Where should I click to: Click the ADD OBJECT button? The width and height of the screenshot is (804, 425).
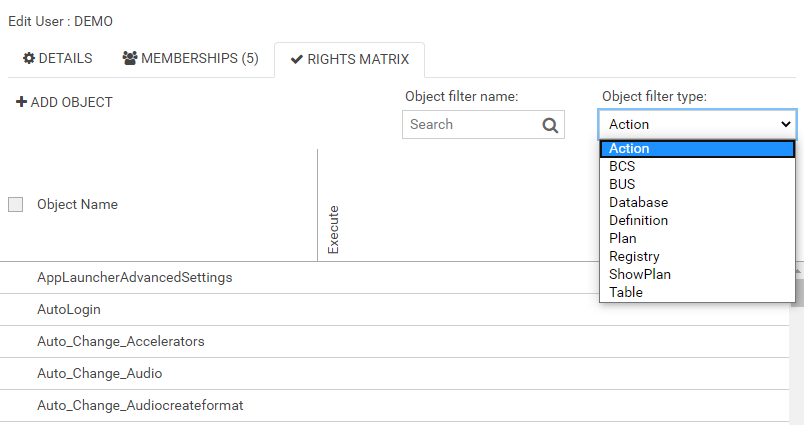(x=64, y=102)
